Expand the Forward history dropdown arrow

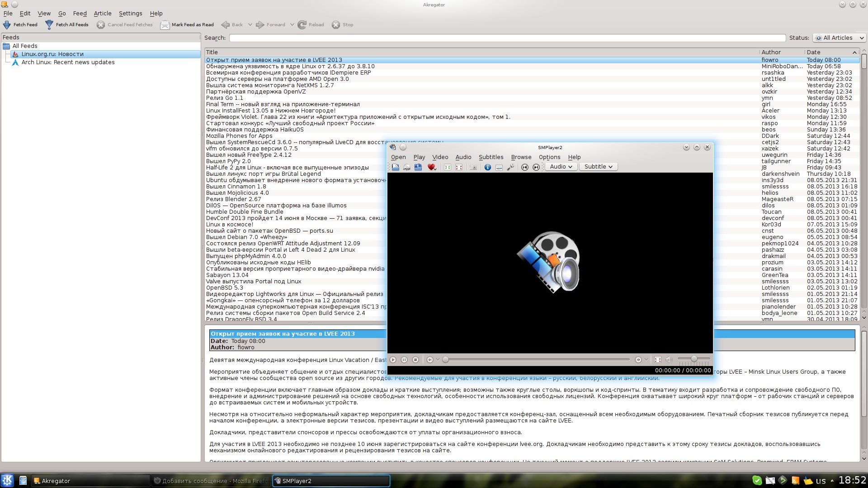[292, 25]
